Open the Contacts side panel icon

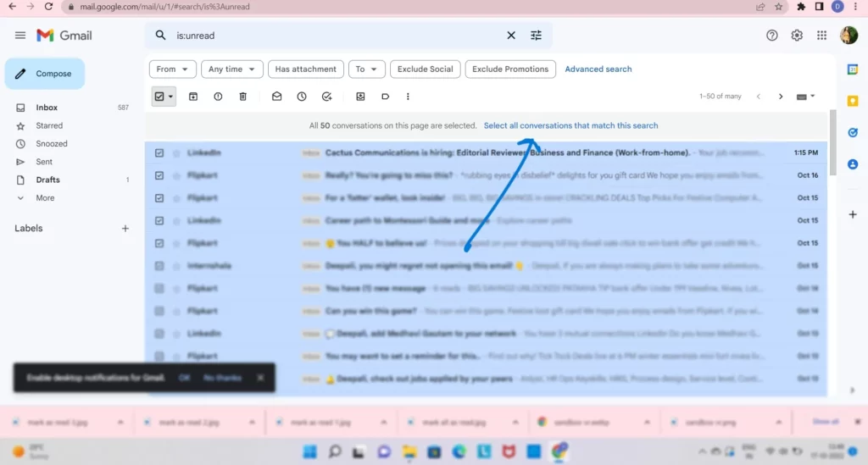(x=853, y=164)
